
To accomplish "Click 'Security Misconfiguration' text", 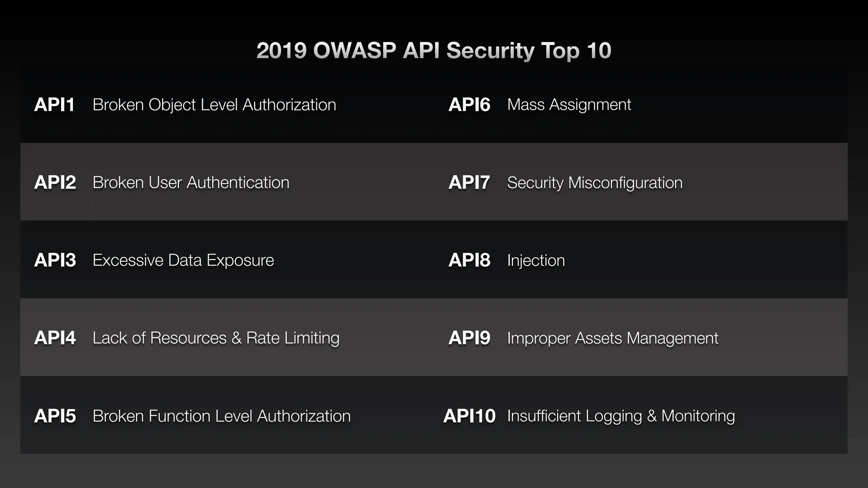I will 595,183.
